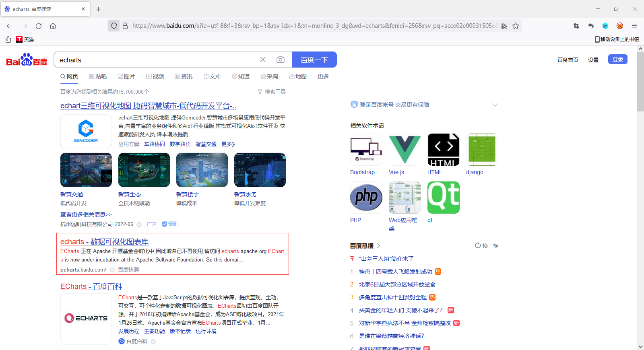
Task: Open the 天猫 bookmark
Action: tap(25, 39)
